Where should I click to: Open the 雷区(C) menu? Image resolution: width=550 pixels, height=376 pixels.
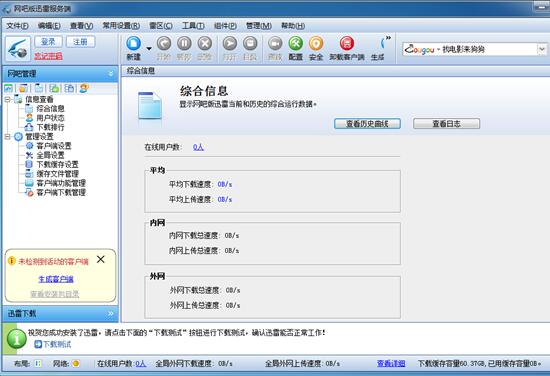coord(161,26)
